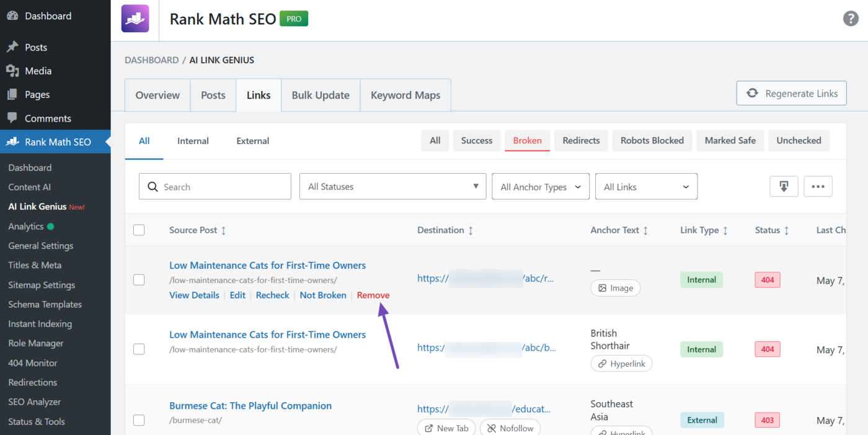Show Internal links sub-tab
This screenshot has width=868, height=435.
point(193,141)
